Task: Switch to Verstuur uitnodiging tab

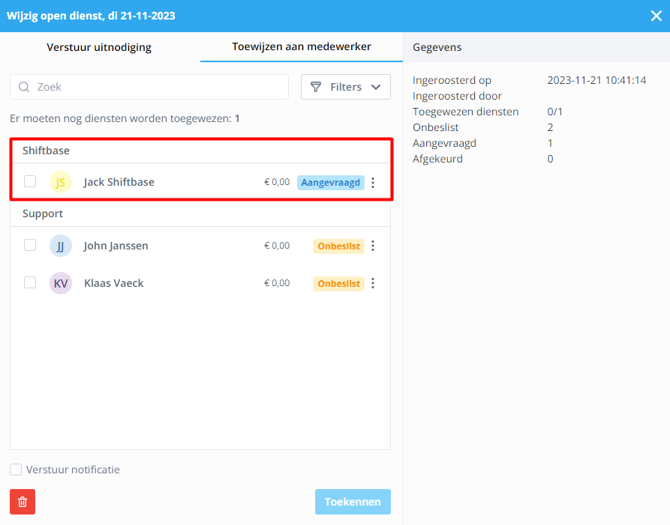Action: pos(100,47)
